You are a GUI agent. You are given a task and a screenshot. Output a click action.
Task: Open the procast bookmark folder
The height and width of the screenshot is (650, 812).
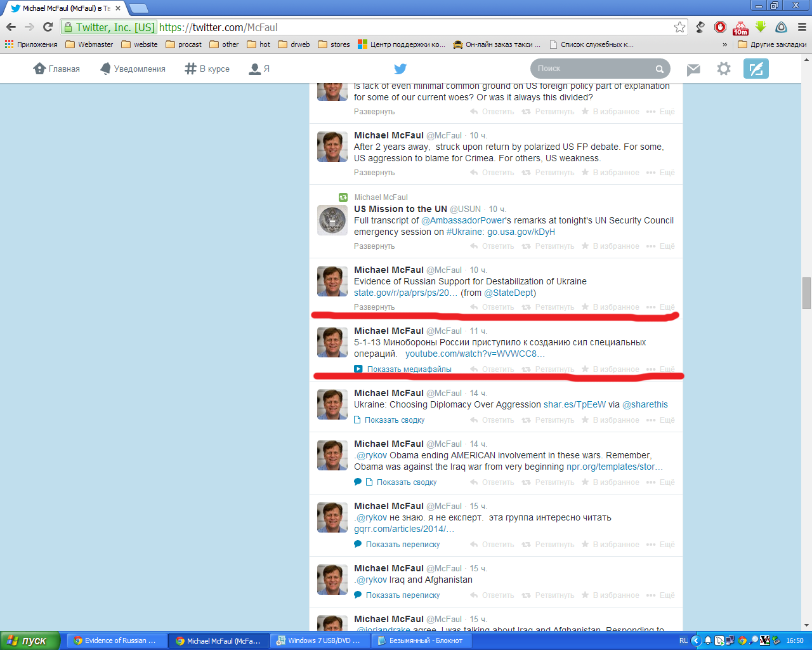click(x=183, y=44)
